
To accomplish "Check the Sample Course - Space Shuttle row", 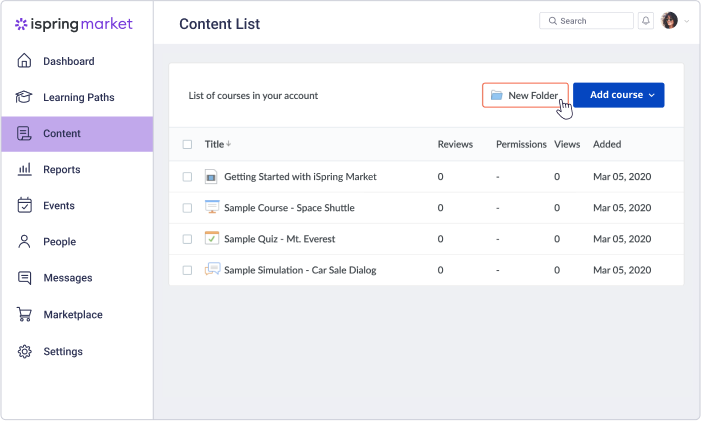I will tap(187, 208).
